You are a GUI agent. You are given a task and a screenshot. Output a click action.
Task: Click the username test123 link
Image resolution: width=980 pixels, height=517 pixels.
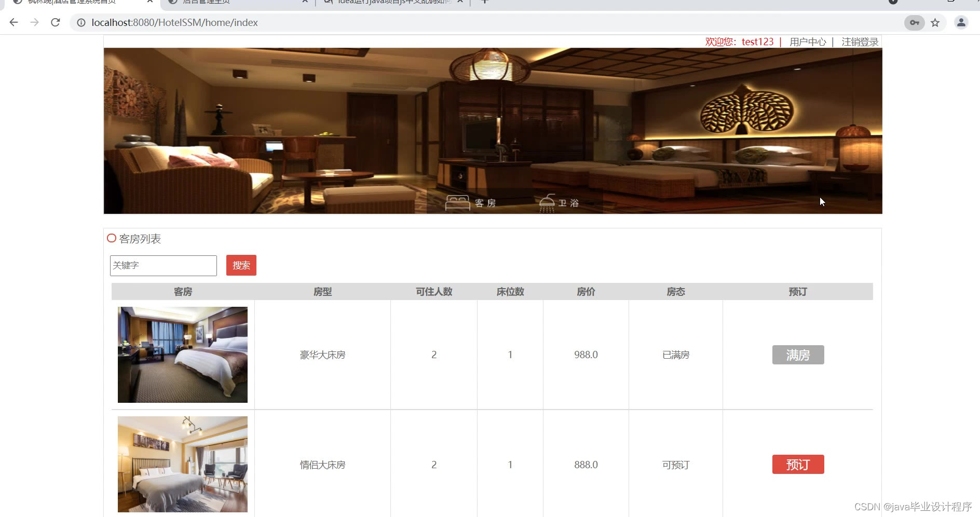pos(757,42)
